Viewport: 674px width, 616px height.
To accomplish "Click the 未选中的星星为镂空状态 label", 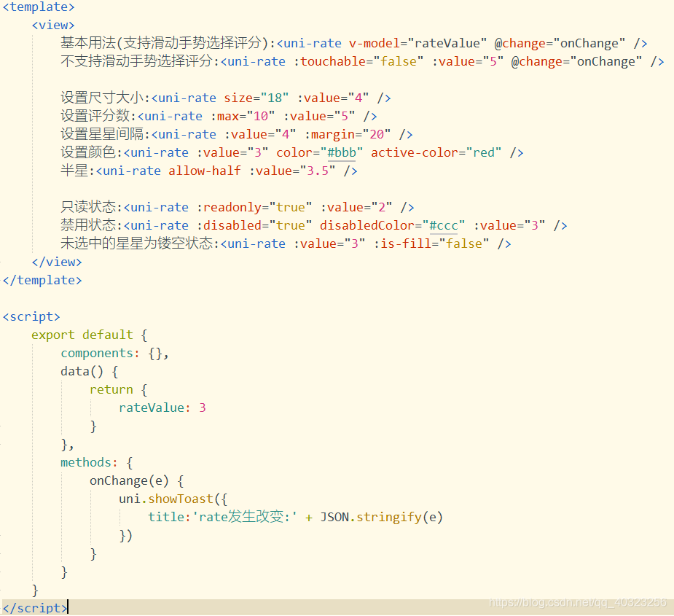I will pyautogui.click(x=136, y=243).
